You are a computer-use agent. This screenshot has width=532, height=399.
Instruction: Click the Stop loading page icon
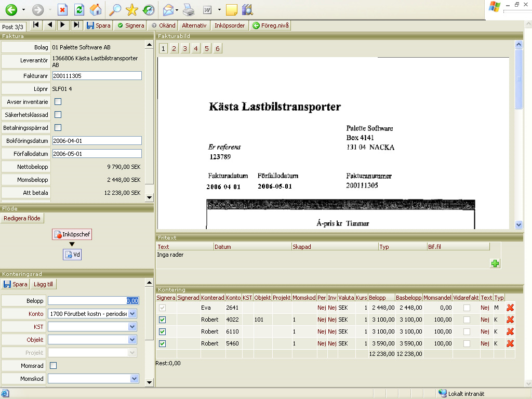(62, 10)
